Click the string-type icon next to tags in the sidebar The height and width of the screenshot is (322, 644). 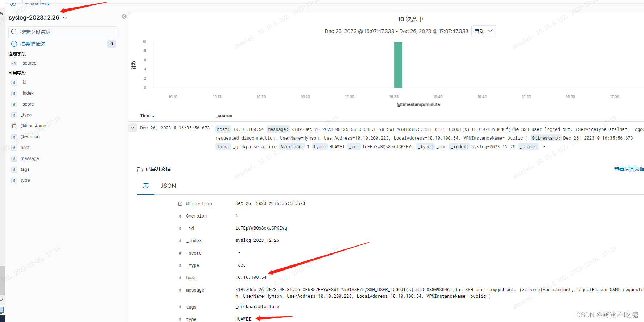[14, 170]
